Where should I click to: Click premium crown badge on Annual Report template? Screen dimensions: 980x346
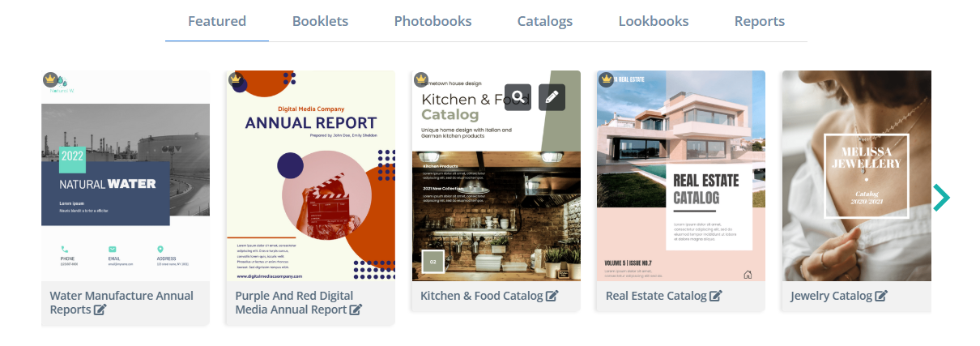(x=236, y=79)
